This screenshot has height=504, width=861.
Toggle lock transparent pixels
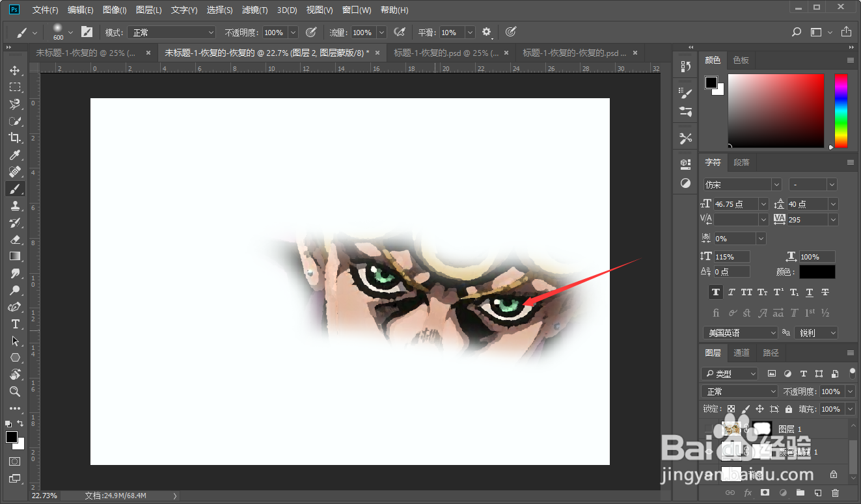[731, 409]
